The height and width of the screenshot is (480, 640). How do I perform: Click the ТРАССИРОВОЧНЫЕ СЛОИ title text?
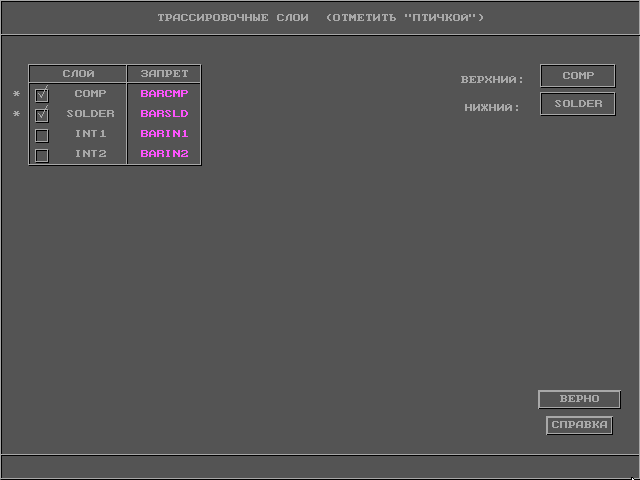(233, 18)
